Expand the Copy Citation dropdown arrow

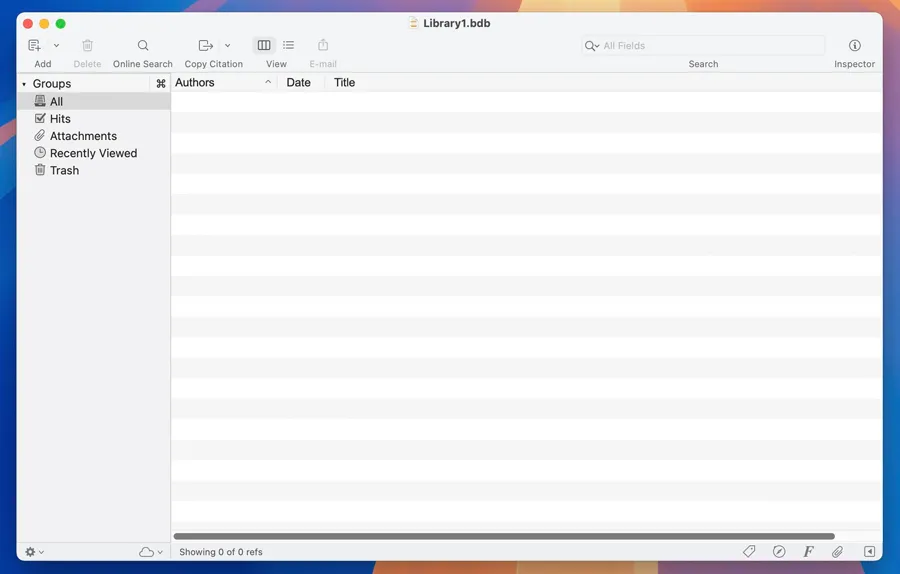(x=228, y=46)
